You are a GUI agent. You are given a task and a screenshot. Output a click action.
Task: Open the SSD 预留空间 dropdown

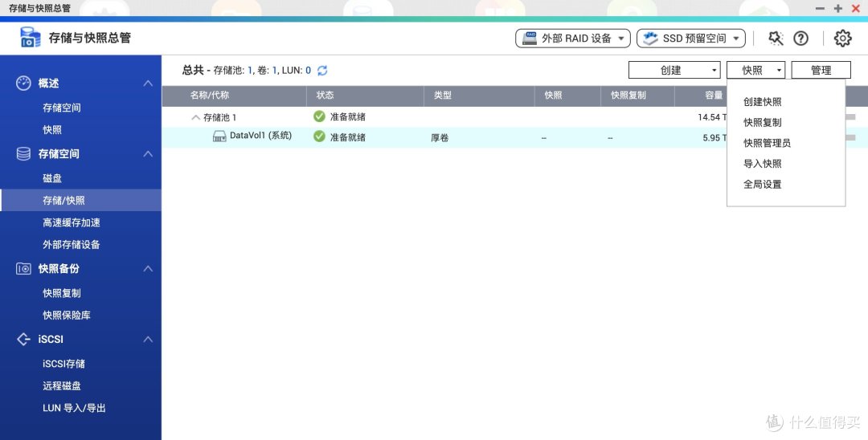(x=690, y=39)
